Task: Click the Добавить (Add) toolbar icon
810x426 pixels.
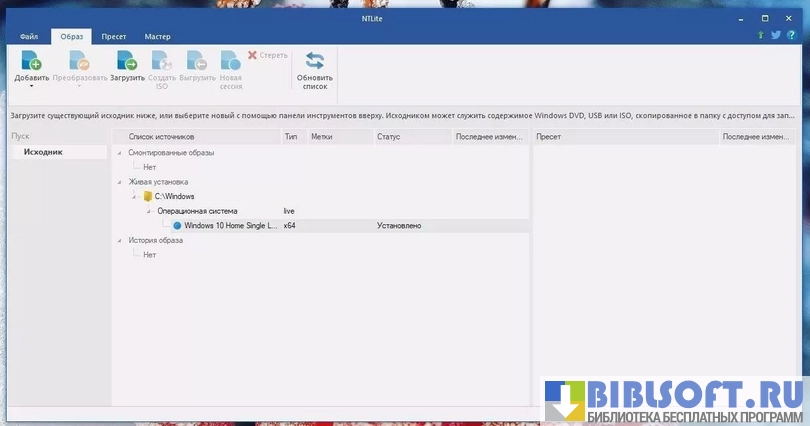Action: click(31, 62)
